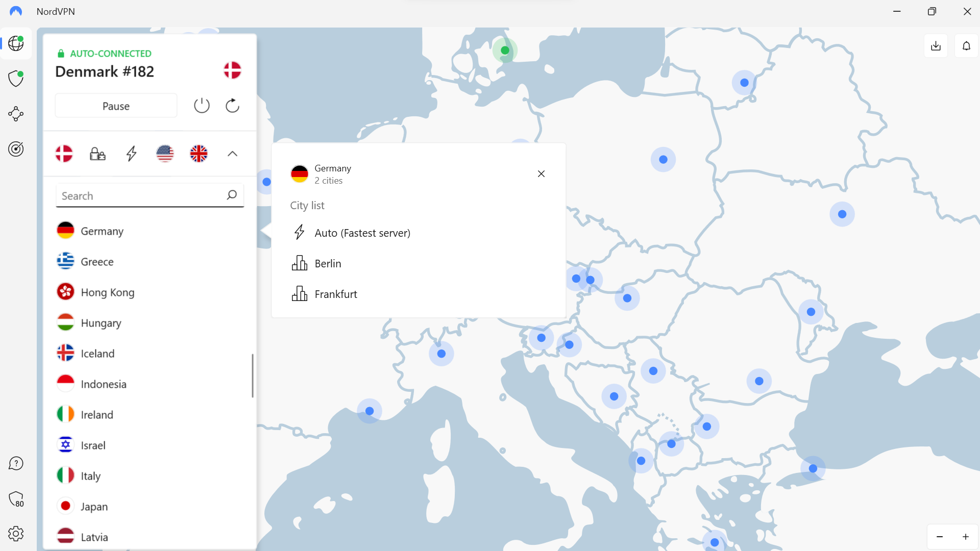Select United States flag shortcut

pyautogui.click(x=165, y=154)
